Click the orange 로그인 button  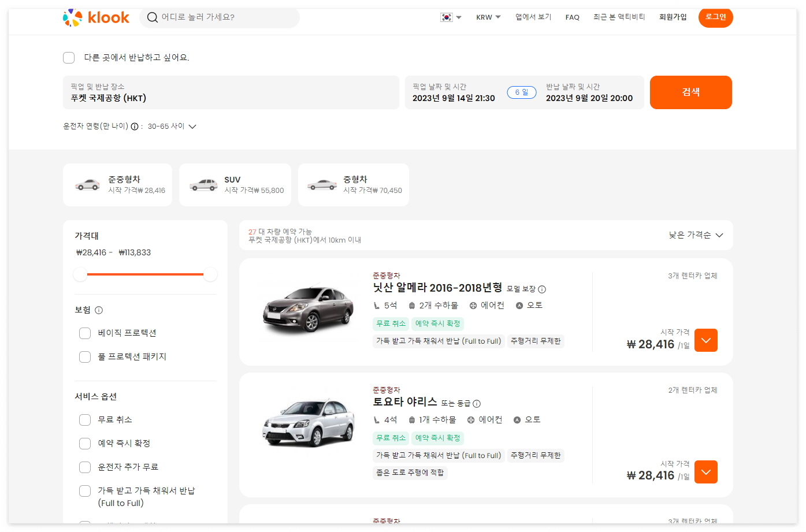pos(716,17)
